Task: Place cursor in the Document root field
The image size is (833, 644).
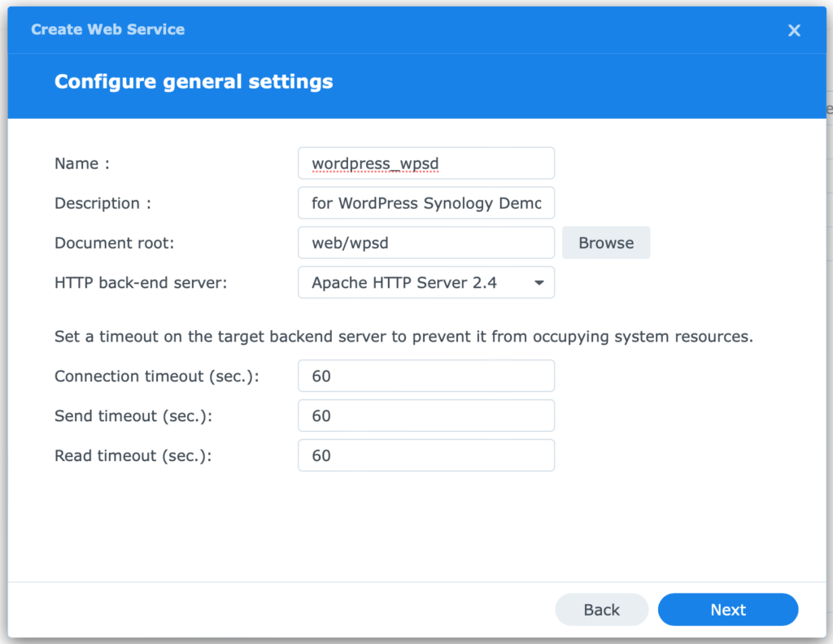Action: 425,242
